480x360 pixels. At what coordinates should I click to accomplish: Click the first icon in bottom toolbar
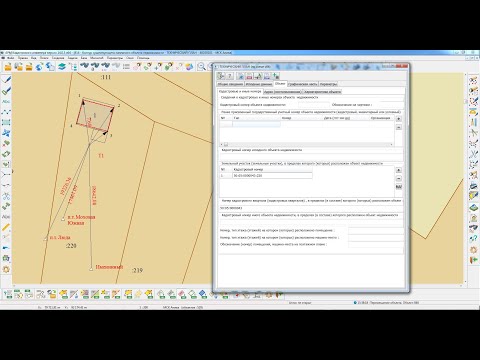(8, 294)
